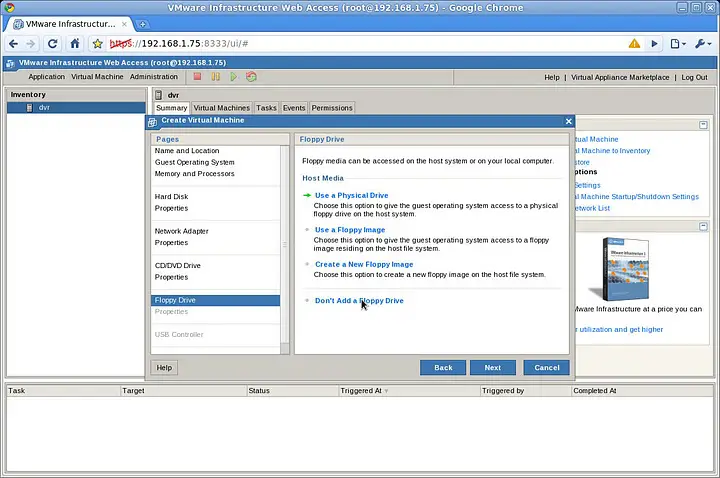This screenshot has height=478, width=720.
Task: Open Virtual Appliance Marketplace link
Action: (620, 78)
